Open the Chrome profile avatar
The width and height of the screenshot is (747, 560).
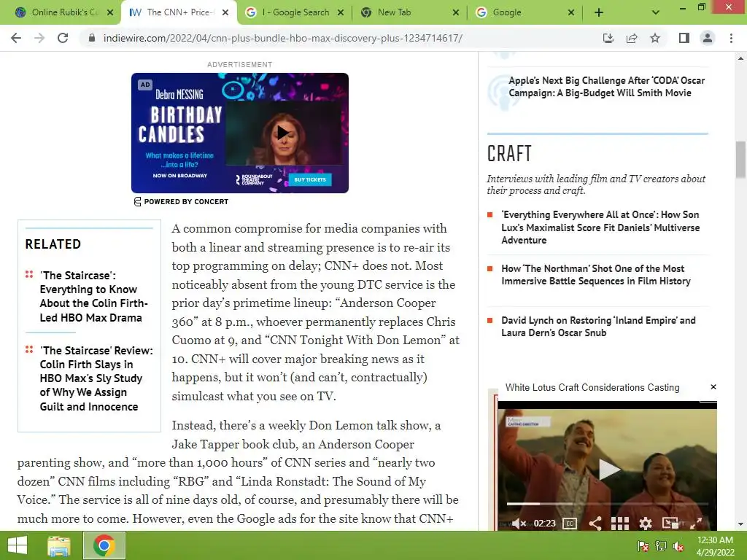[x=708, y=38]
